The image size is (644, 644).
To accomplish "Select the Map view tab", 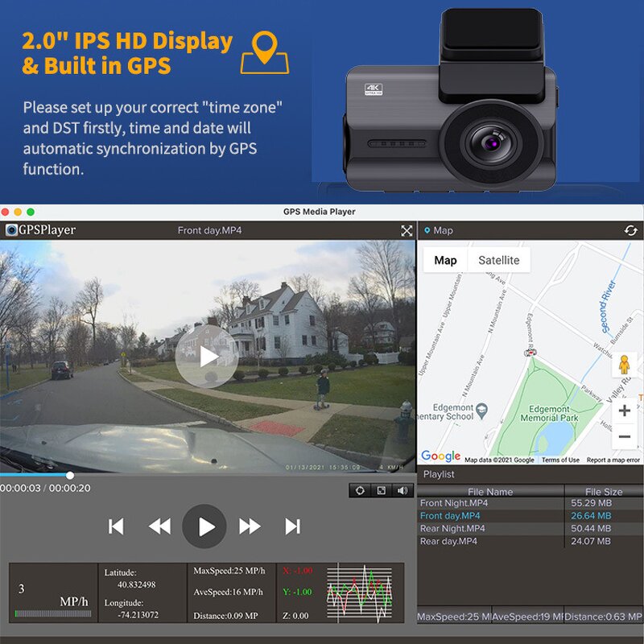I will click(x=446, y=259).
